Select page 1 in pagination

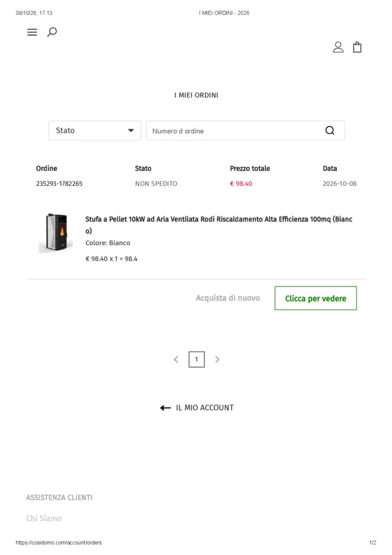pyautogui.click(x=196, y=359)
